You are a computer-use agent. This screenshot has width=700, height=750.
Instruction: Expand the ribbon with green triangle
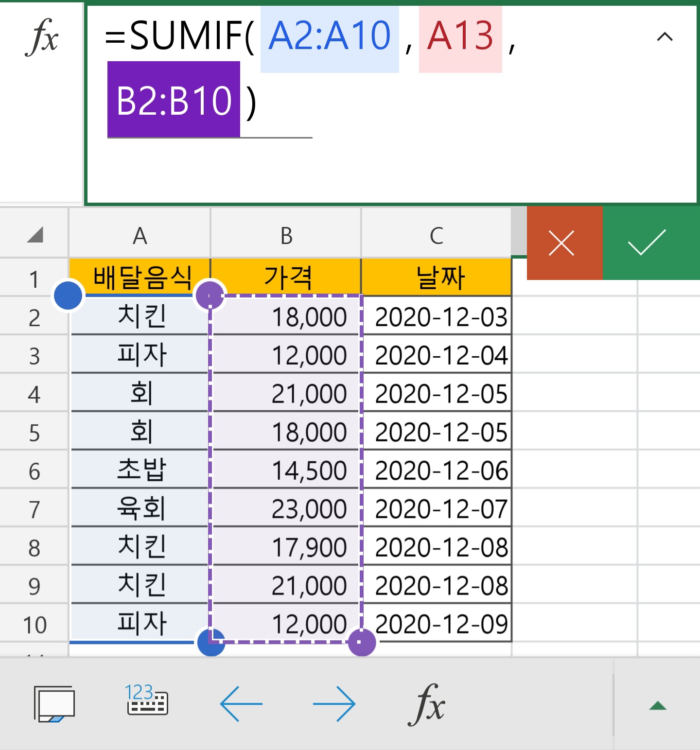point(658,705)
